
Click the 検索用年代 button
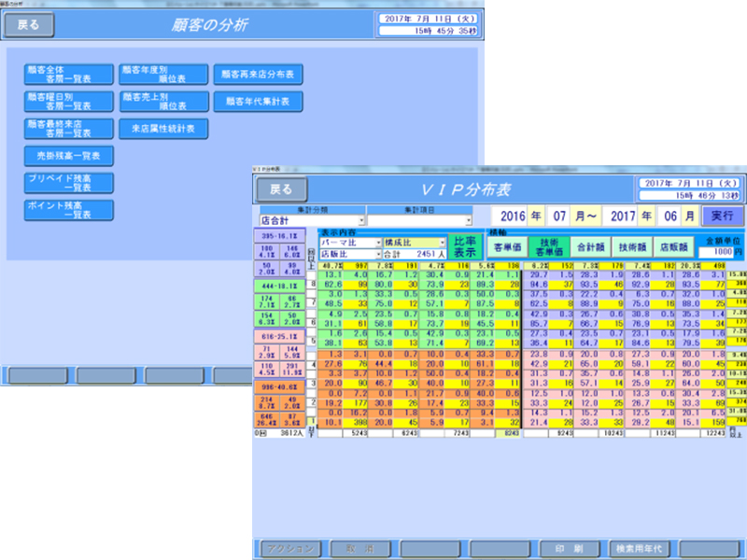(639, 549)
